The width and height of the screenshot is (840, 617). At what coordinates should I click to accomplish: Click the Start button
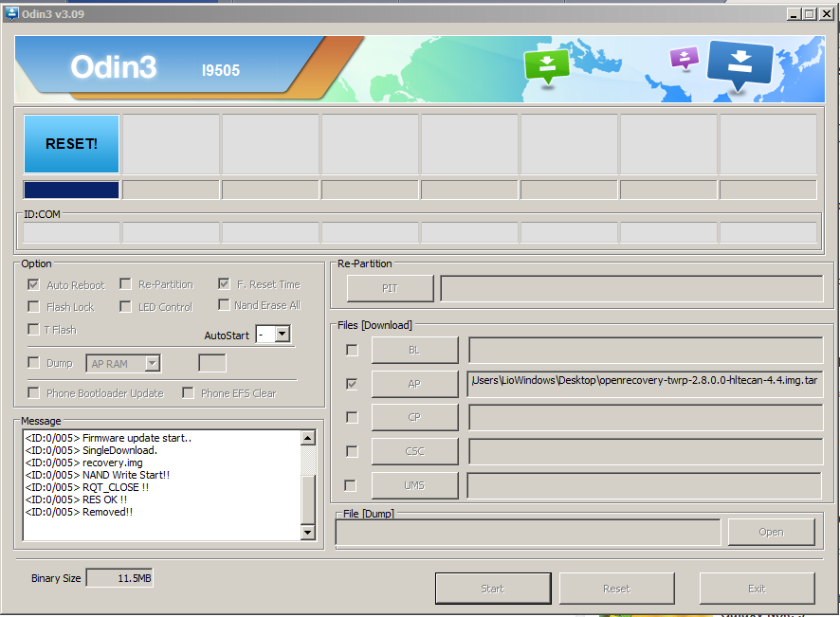point(493,588)
